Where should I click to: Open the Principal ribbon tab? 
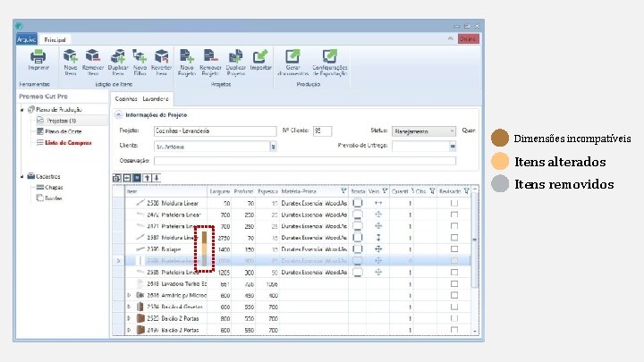55,40
